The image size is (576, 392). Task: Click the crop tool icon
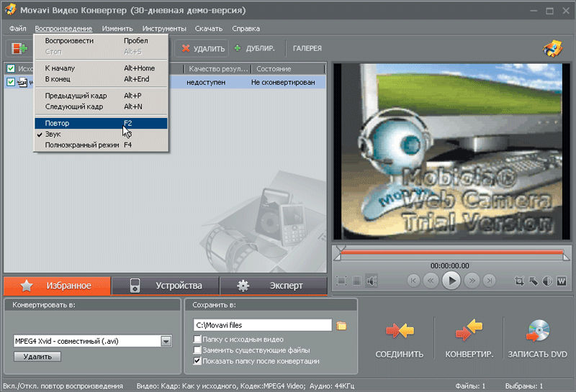[x=519, y=281]
